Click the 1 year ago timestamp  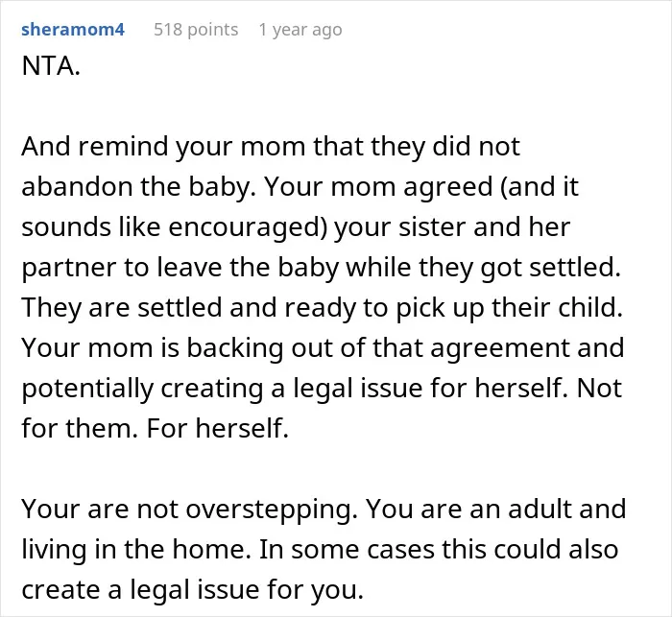pos(300,30)
